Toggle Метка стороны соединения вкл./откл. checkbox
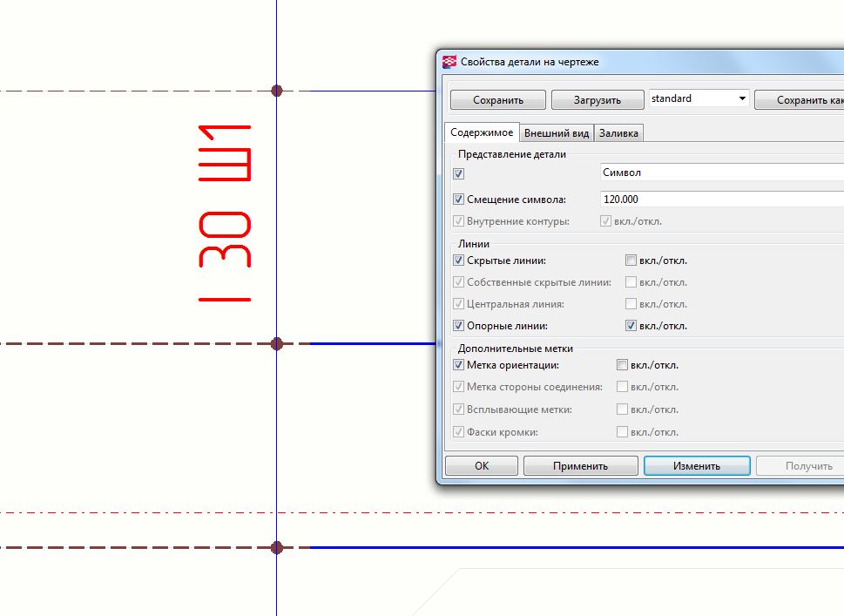Viewport: 844px width, 616px height. click(622, 387)
